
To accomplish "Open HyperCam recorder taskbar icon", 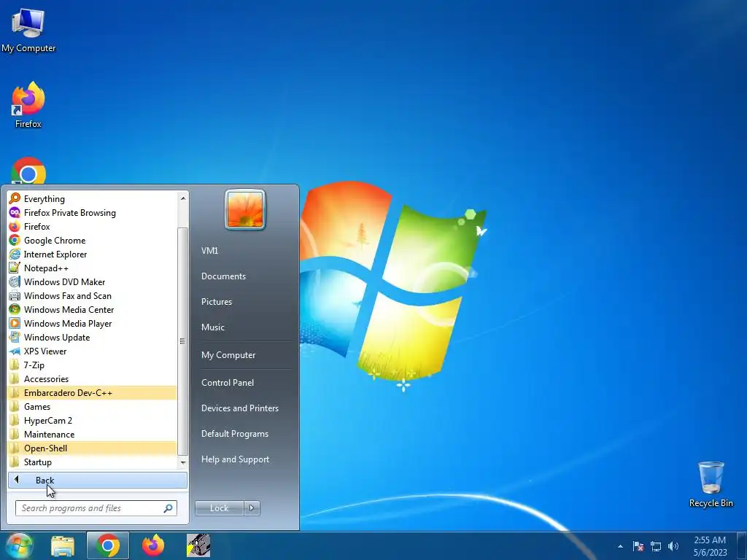I will [198, 545].
